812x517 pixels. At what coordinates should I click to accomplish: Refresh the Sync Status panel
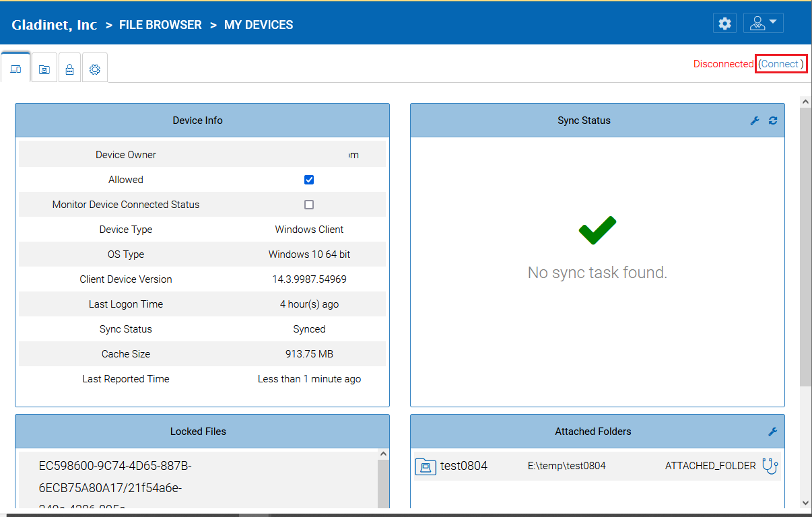773,120
